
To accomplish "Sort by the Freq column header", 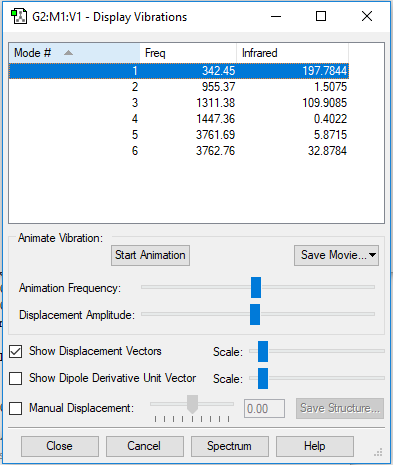I will [188, 53].
